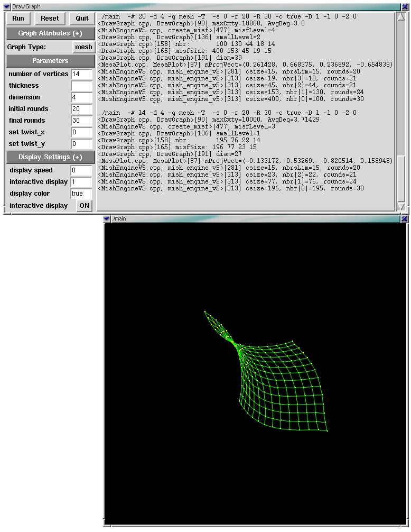Click the log text 'AvgDeg=3.71429'

point(293,120)
